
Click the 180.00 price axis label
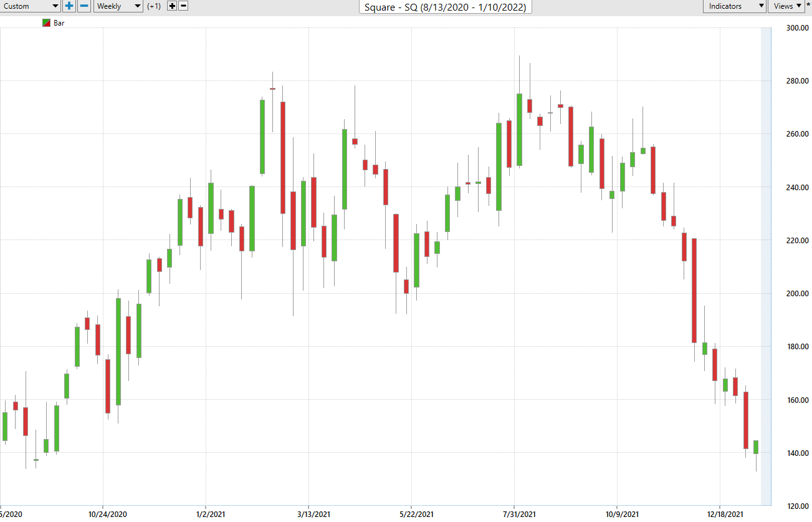point(796,347)
